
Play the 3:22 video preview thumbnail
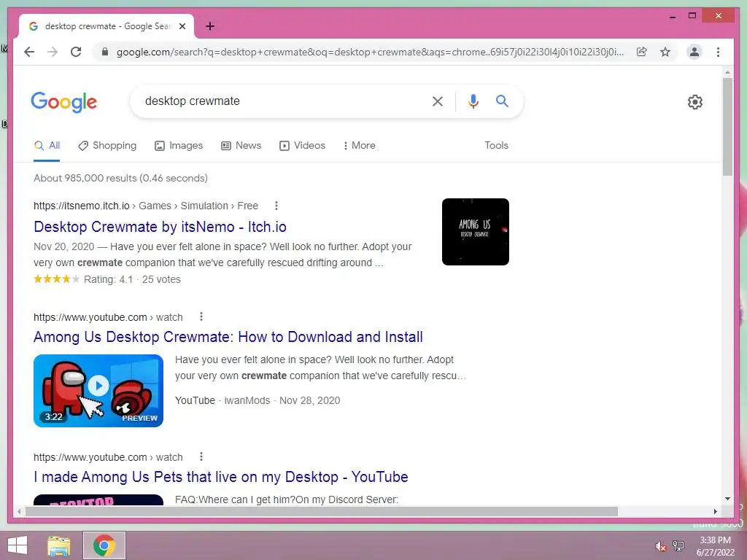(98, 391)
